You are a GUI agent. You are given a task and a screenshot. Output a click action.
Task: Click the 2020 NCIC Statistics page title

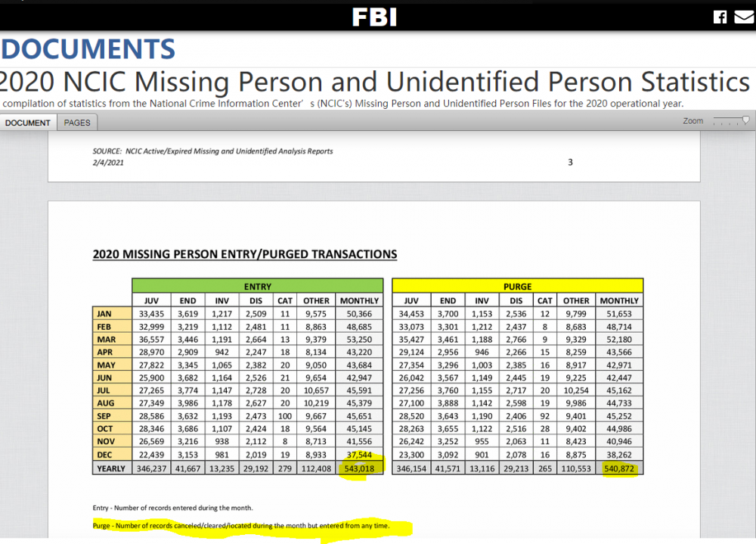[375, 82]
